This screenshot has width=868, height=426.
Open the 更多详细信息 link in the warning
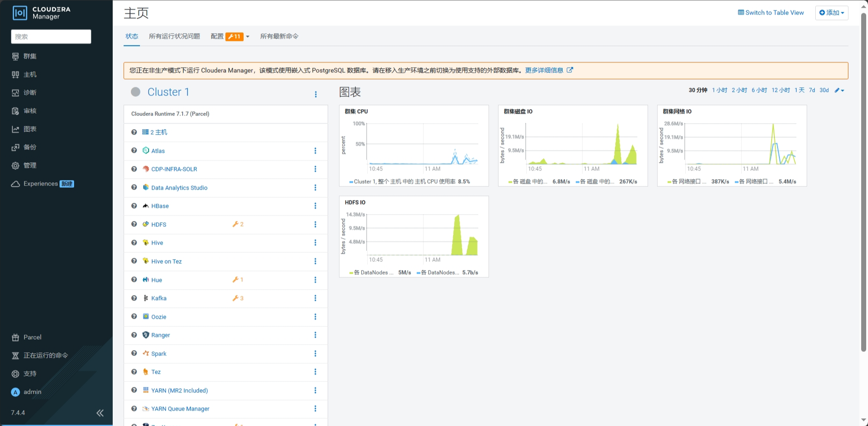coord(549,70)
